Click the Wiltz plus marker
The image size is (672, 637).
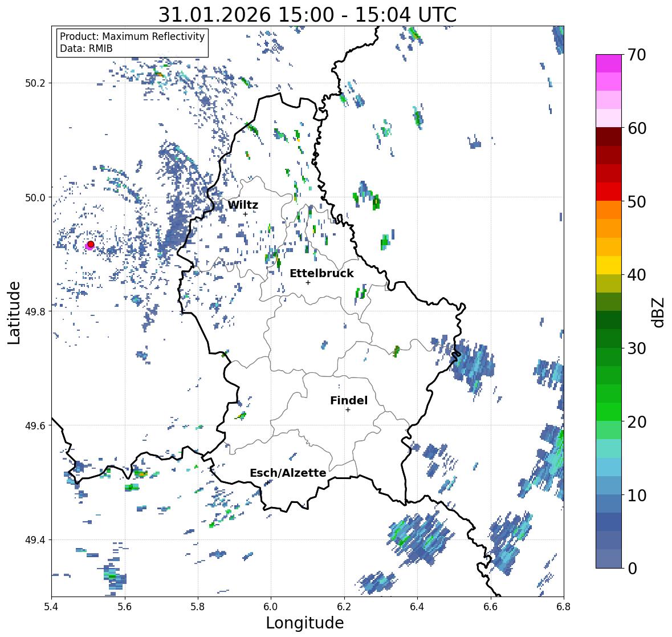tap(245, 214)
